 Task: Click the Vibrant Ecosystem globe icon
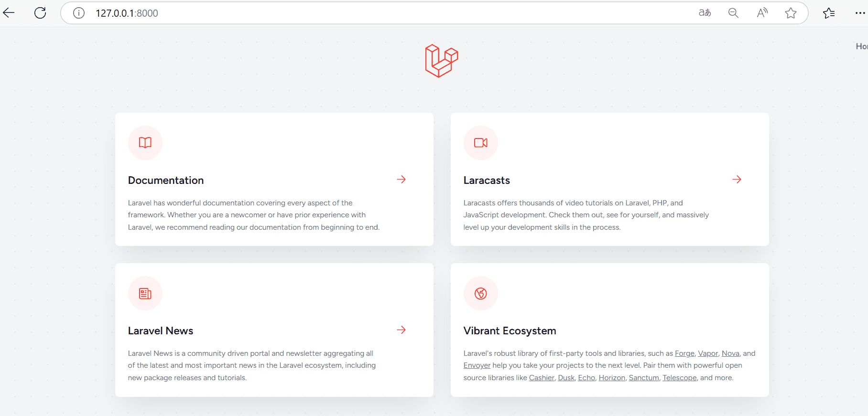pos(481,293)
